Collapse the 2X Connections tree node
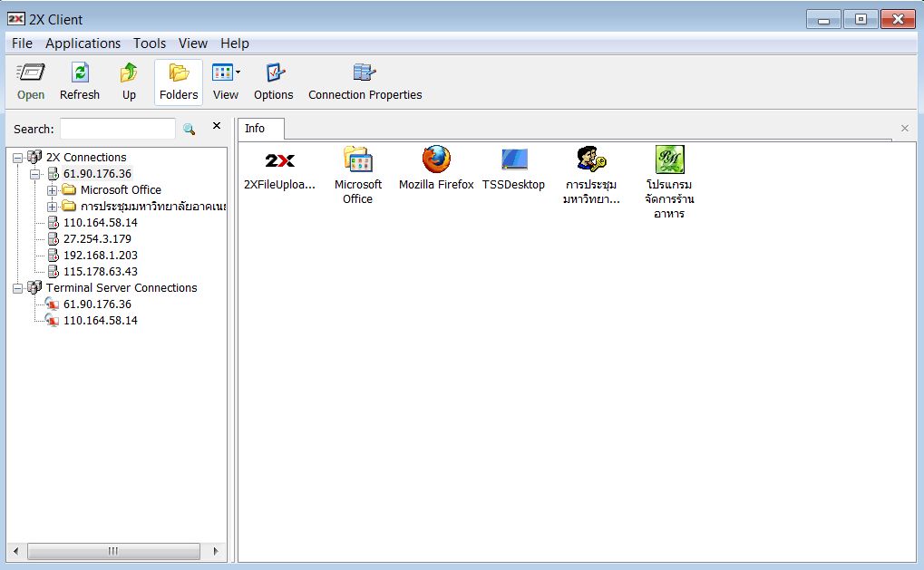 (x=18, y=158)
